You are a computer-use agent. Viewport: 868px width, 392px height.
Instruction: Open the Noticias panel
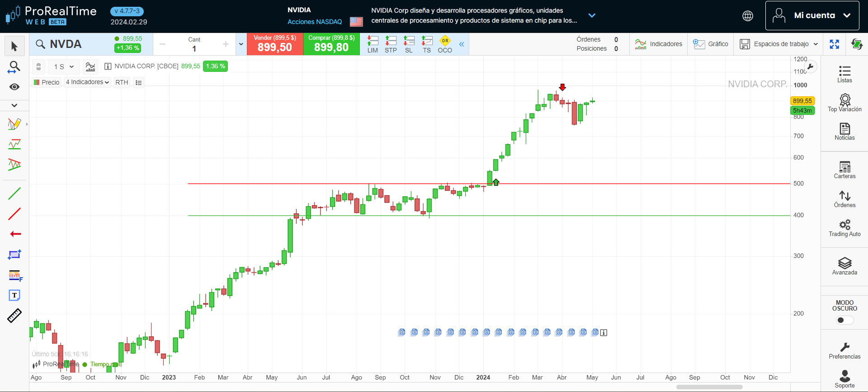point(844,131)
